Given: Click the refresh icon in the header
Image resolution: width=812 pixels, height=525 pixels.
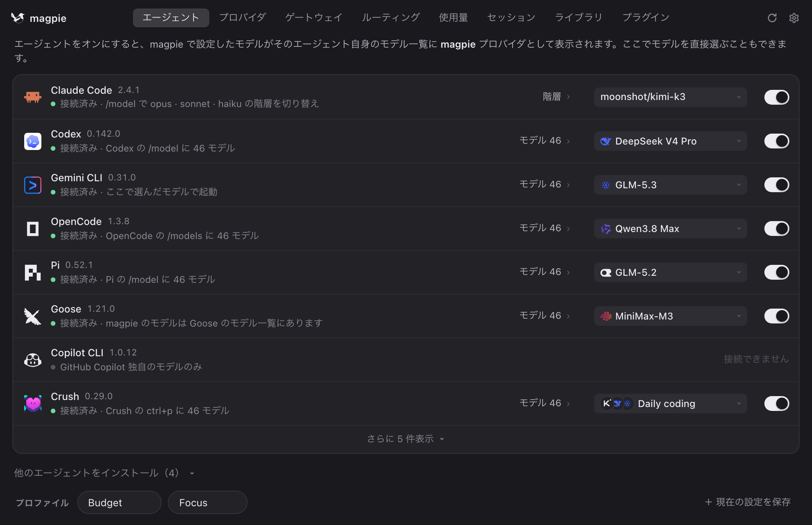Looking at the screenshot, I should pos(772,18).
